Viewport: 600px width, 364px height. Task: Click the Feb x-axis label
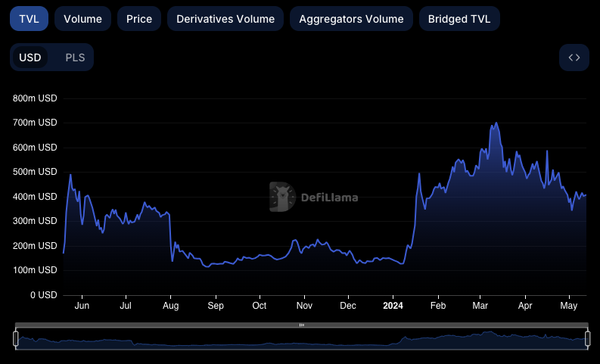tap(438, 306)
